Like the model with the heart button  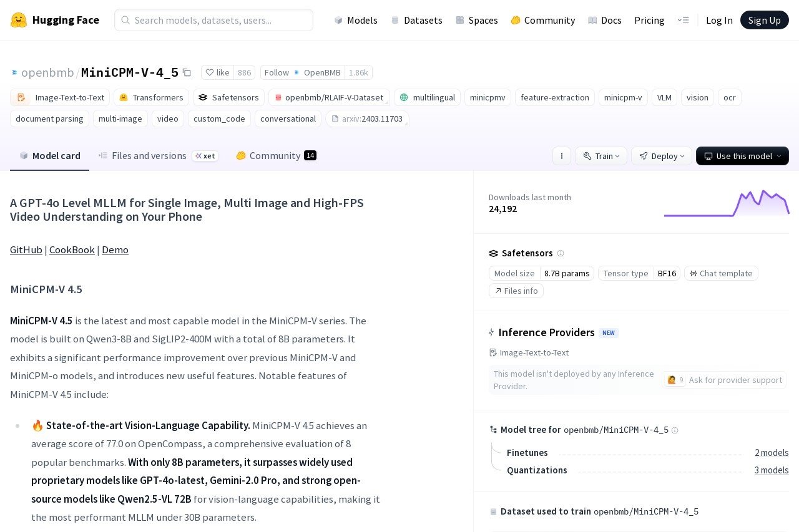tap(218, 72)
